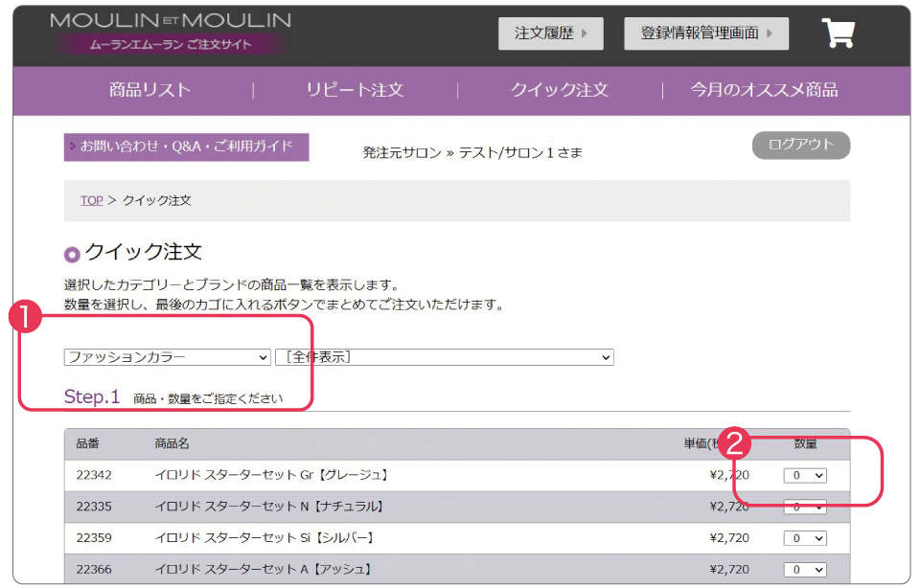
Task: Click the 注文履歴 button
Action: 551,34
